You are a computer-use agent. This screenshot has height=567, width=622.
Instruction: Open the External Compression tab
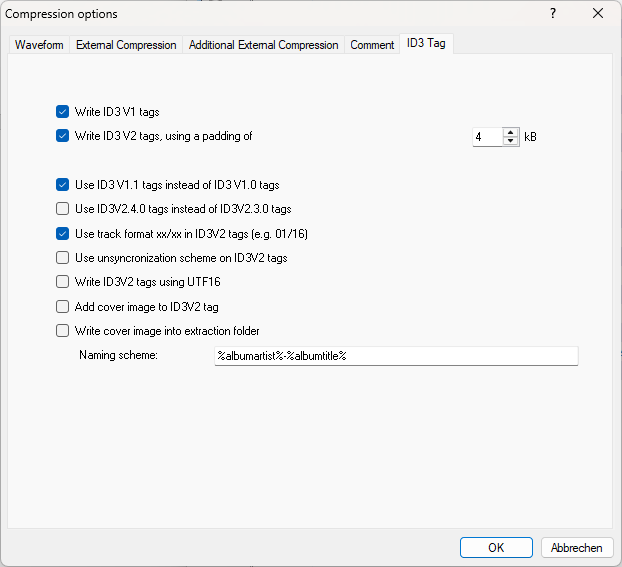pyautogui.click(x=126, y=45)
